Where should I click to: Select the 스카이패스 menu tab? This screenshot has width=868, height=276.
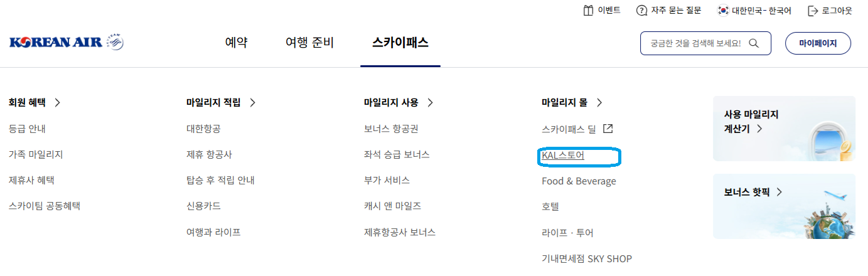[400, 43]
